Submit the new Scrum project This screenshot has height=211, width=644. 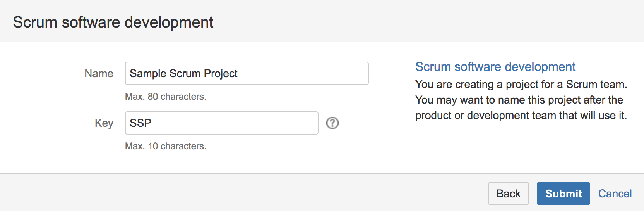563,194
